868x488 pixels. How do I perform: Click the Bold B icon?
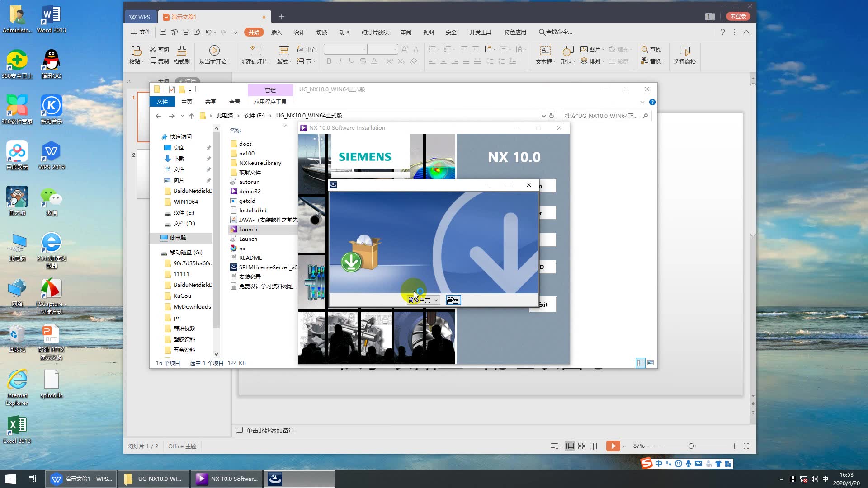pos(329,61)
